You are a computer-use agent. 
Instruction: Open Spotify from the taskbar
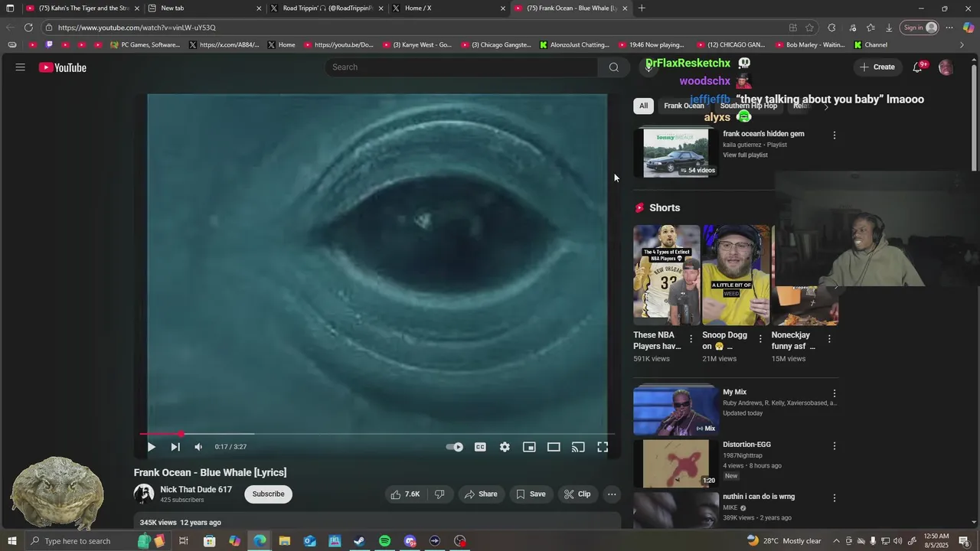384,541
